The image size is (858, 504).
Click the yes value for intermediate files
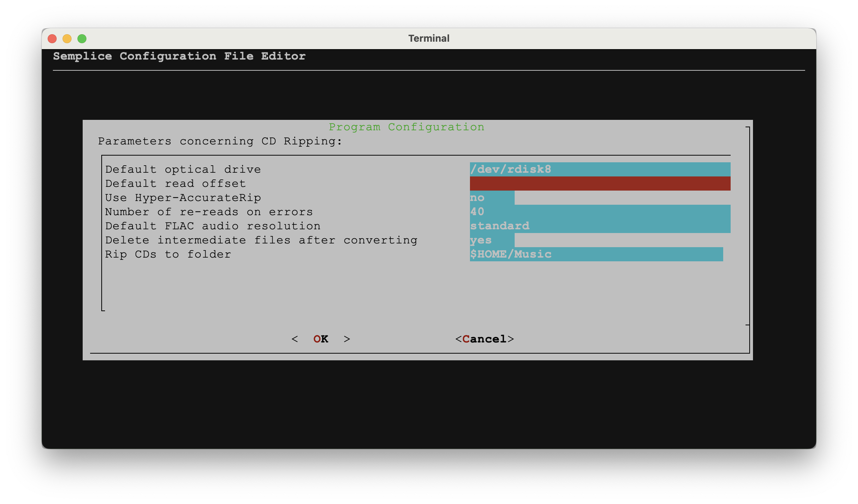point(480,240)
